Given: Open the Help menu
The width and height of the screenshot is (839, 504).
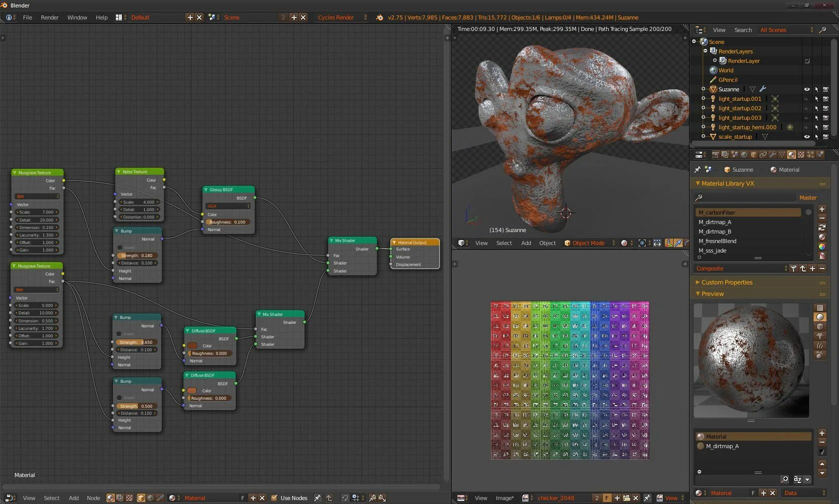Looking at the screenshot, I should (101, 17).
